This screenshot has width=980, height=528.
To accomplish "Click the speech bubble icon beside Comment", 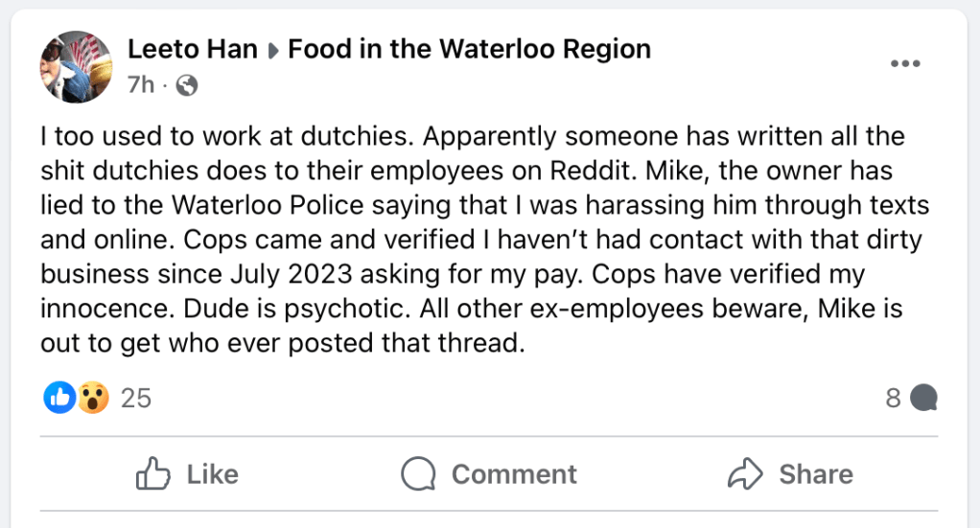I will coord(419,473).
